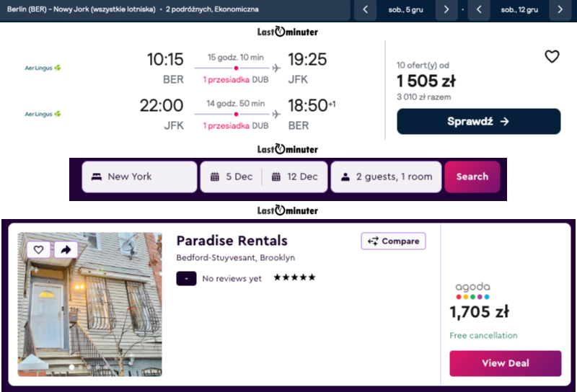Click the Berlin (BER) – Nowy Jork route summary
The height and width of the screenshot is (392, 577).
(133, 9)
